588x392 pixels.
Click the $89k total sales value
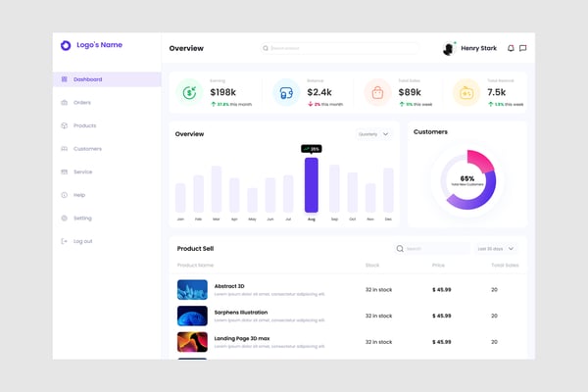click(x=410, y=92)
